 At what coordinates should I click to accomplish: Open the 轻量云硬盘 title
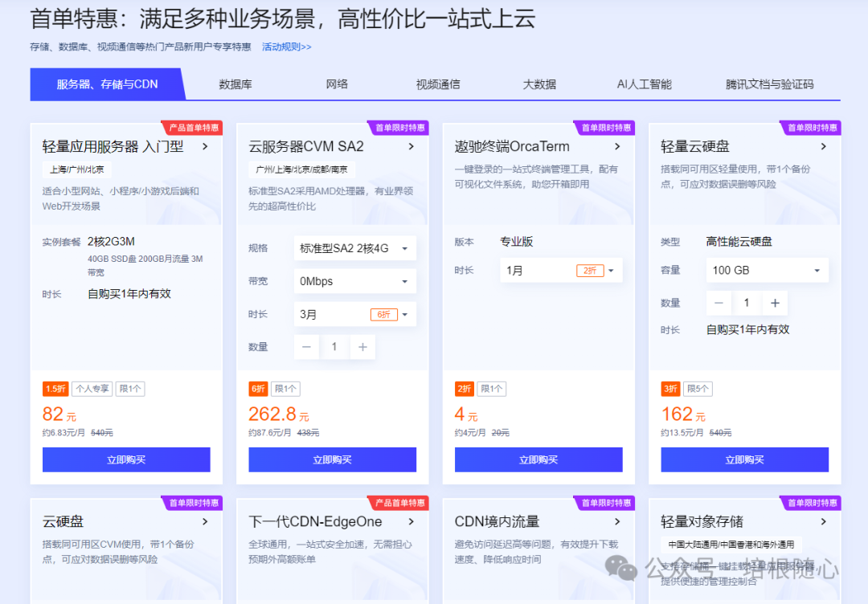694,146
